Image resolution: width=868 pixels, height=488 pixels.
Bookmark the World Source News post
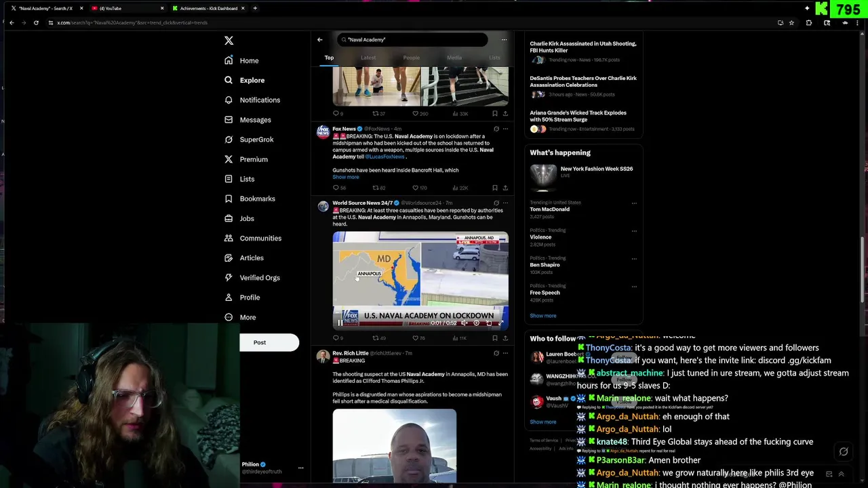pos(495,338)
